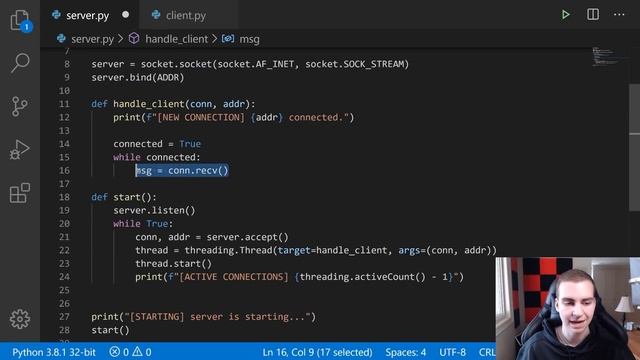This screenshot has width=640, height=360.
Task: Click the Ln 16, Col 9 position indicator
Action: pyautogui.click(x=317, y=352)
